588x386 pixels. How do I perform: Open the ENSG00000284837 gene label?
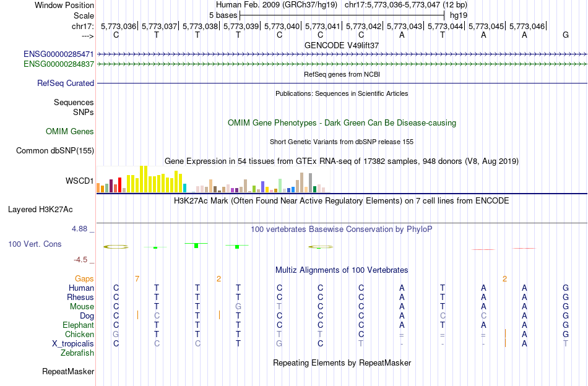coord(59,64)
